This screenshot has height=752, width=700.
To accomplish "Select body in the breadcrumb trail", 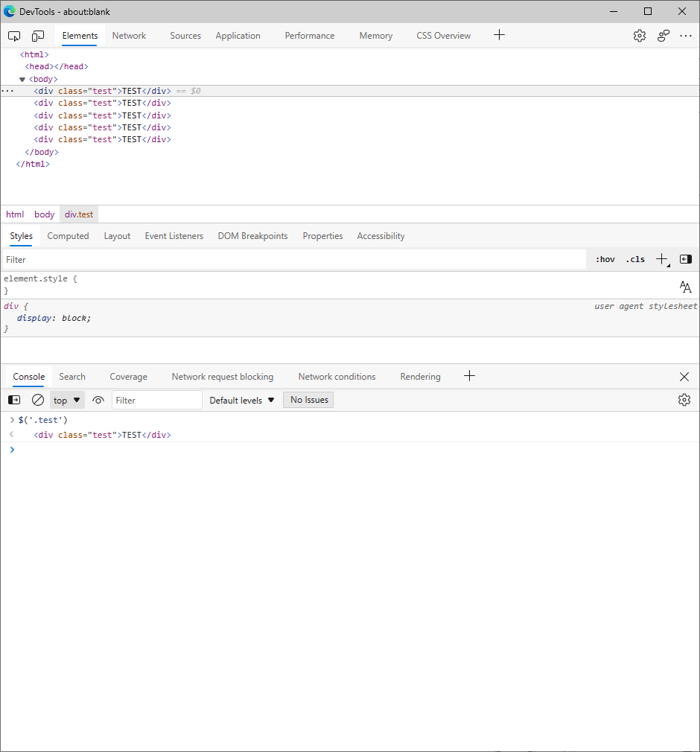I will click(x=45, y=214).
